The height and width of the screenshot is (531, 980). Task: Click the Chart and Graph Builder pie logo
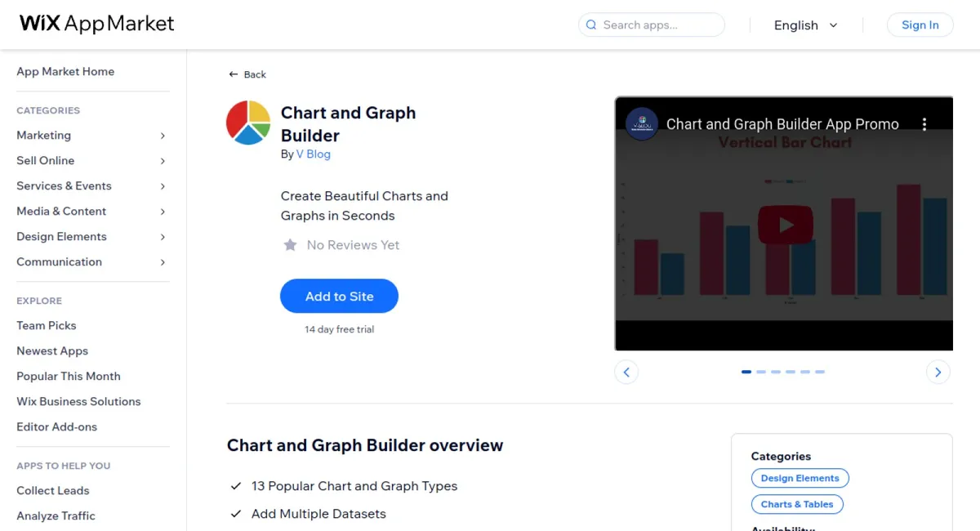click(x=247, y=123)
